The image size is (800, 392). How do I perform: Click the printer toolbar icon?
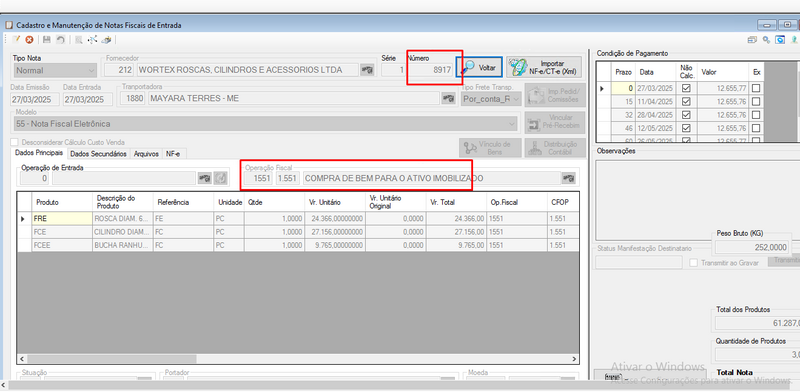106,39
